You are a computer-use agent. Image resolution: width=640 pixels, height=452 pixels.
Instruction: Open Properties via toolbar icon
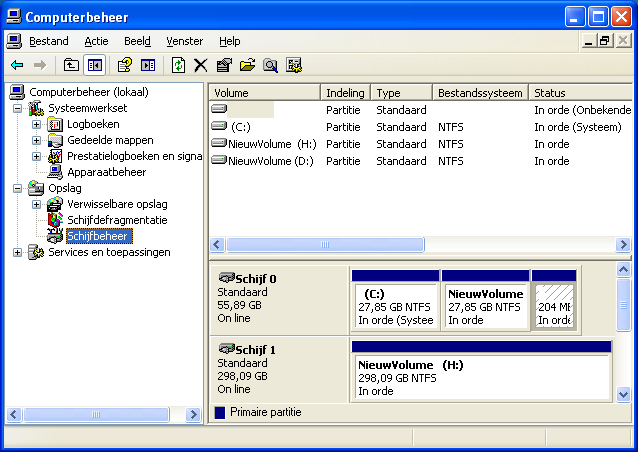click(224, 65)
